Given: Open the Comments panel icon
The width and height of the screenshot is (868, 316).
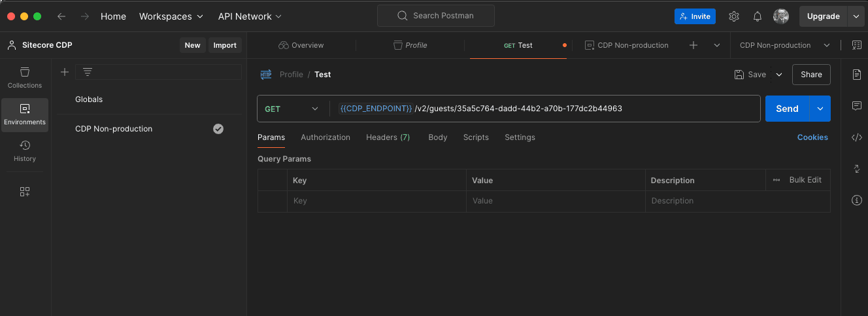Looking at the screenshot, I should [x=857, y=106].
